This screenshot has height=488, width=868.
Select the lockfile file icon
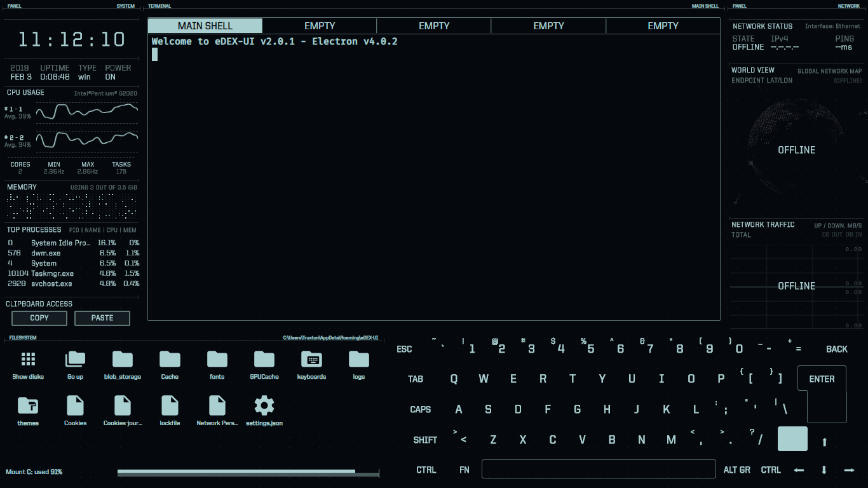point(170,405)
